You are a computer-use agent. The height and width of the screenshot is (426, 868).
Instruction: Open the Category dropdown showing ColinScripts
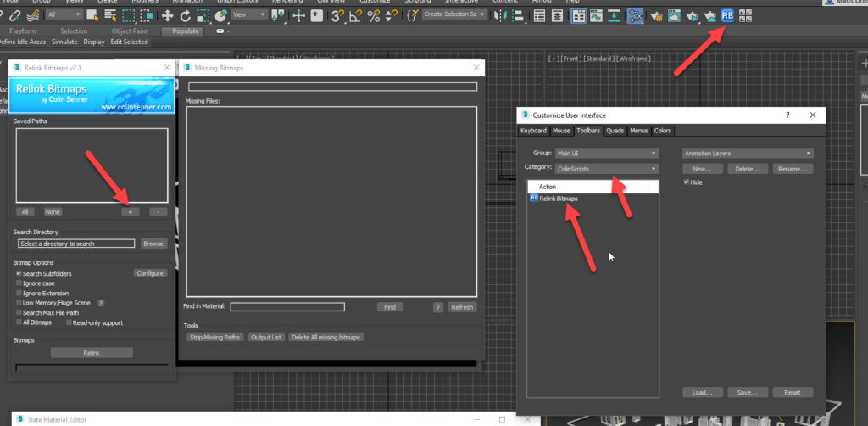tap(607, 169)
